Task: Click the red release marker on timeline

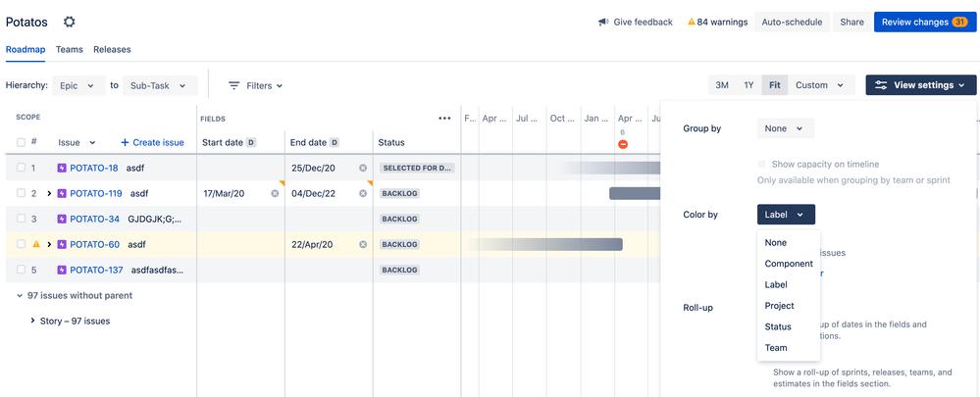Action: pyautogui.click(x=623, y=144)
